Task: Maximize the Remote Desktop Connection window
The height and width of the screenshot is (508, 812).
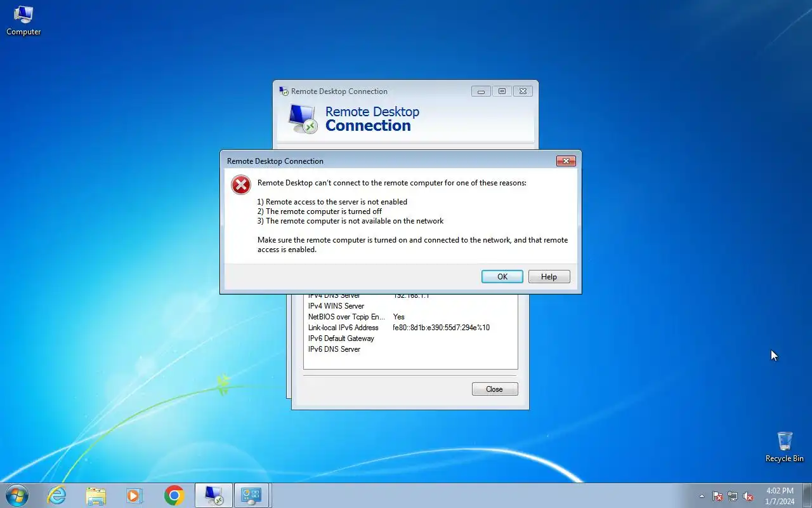Action: (x=502, y=91)
